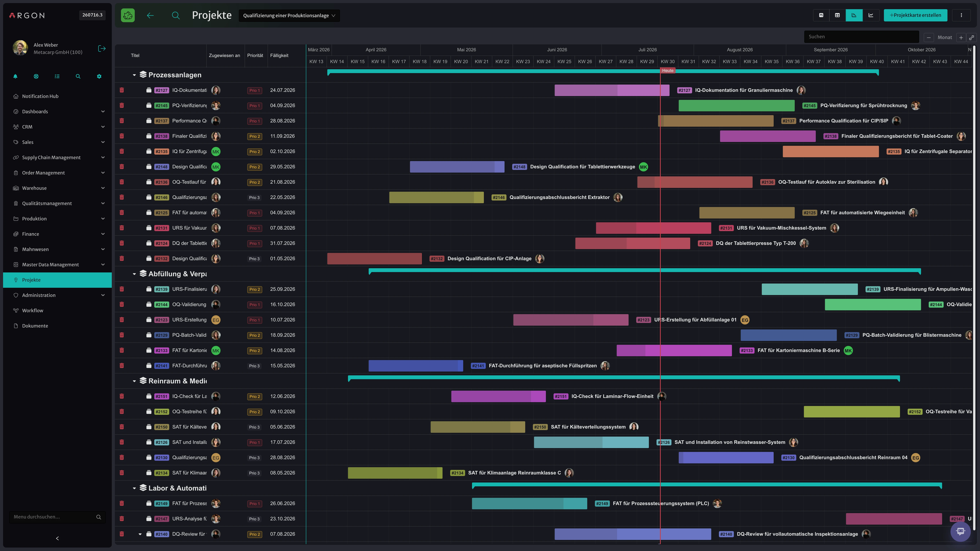Open the project selector dropdown Qualifizierung einer Produktionsanlage
Screen dimensions: 980x551
[289, 15]
